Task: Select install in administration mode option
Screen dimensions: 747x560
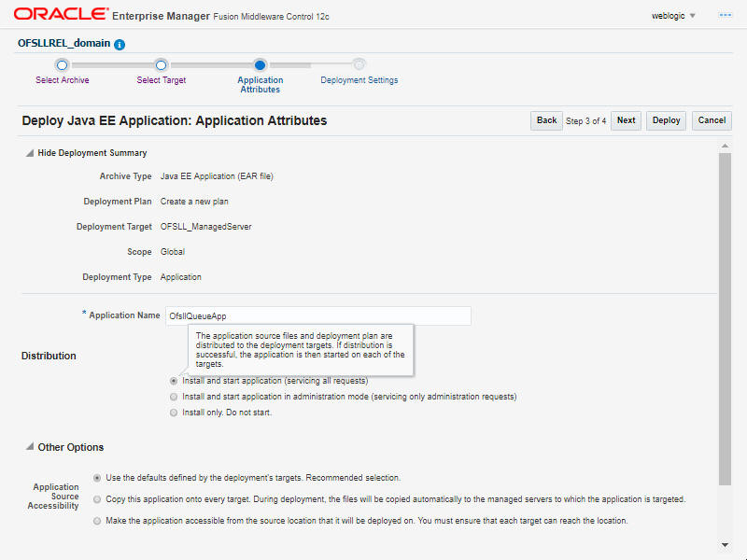Action: point(174,397)
